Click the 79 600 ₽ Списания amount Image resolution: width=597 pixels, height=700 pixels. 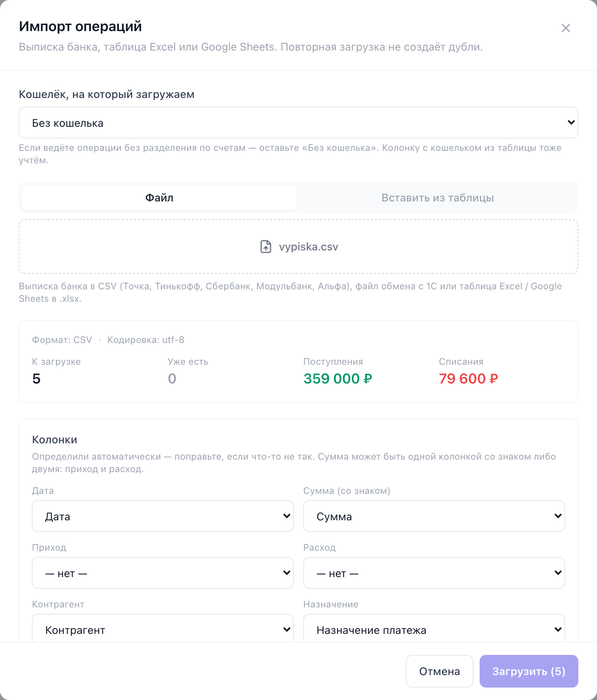[468, 378]
